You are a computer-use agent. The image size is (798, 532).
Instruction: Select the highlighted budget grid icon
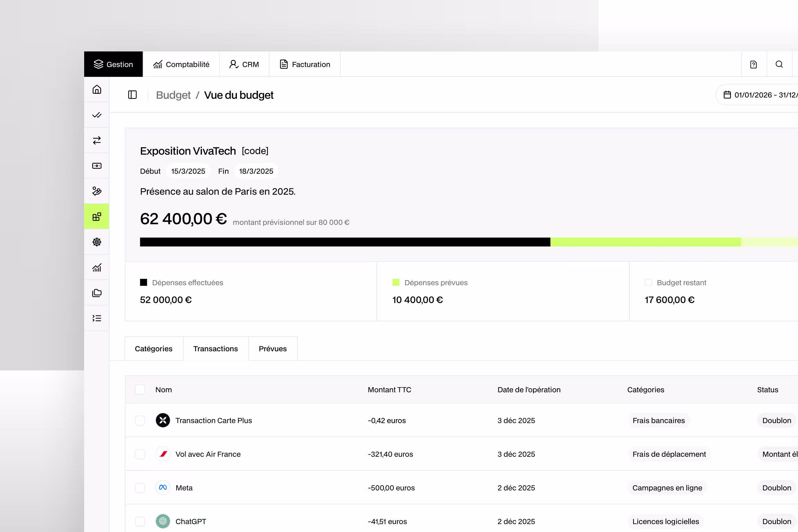[97, 217]
